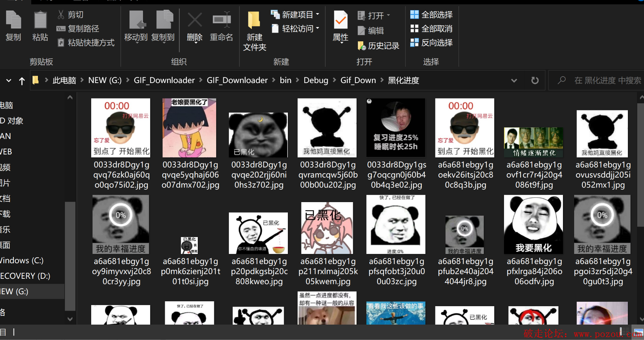The height and width of the screenshot is (340, 644).
Task: Select 快了,已经在做了 panda image pfsqfobt3j20u0
Action: tap(396, 224)
